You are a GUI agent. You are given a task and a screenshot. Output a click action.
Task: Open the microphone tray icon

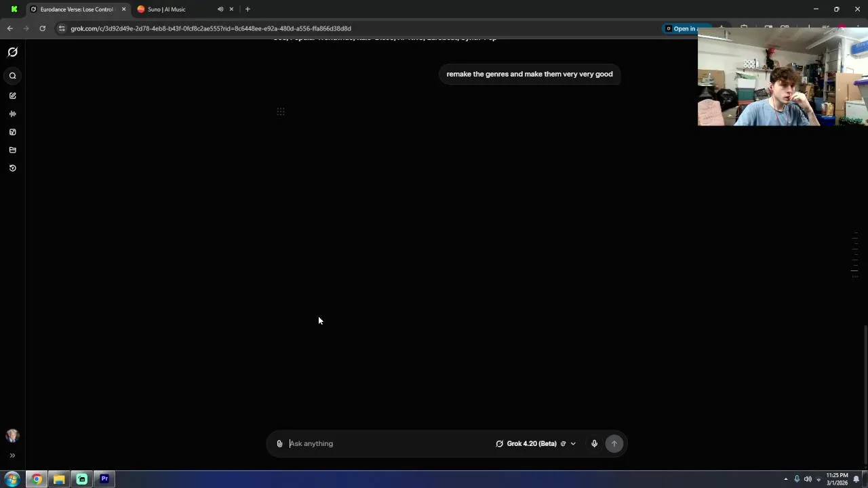(797, 479)
